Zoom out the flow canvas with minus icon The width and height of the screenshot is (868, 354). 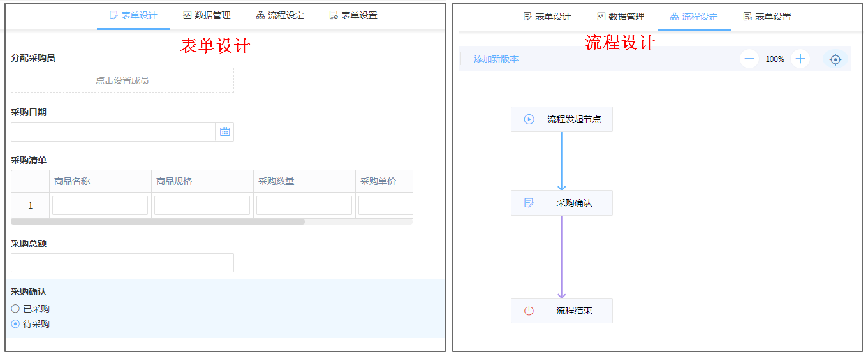[x=749, y=59]
